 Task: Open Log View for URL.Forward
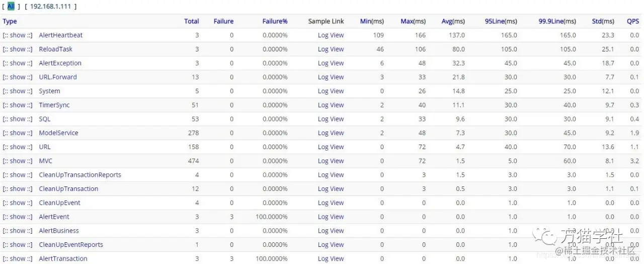pyautogui.click(x=331, y=77)
